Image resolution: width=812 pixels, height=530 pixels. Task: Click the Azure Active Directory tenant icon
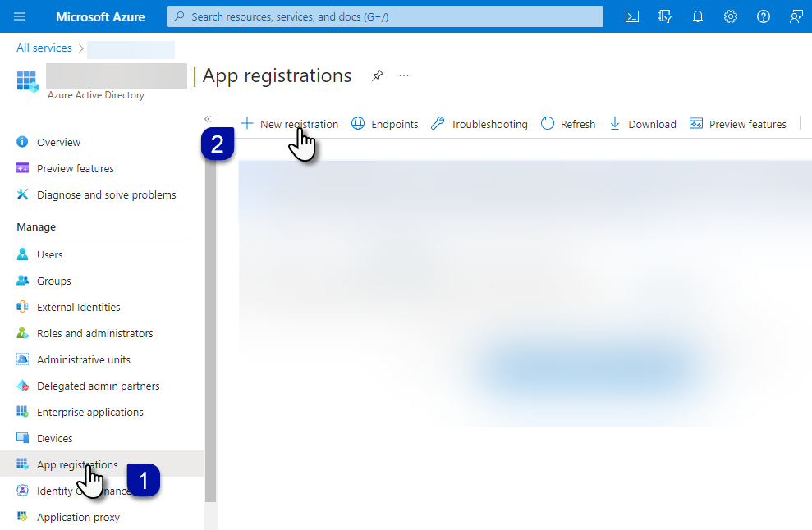pos(27,82)
